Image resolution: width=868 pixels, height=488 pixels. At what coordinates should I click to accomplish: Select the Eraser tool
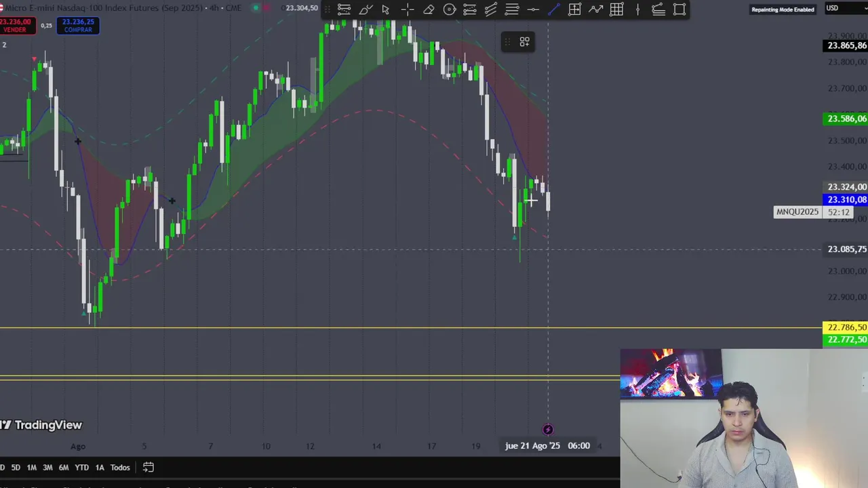tap(429, 9)
